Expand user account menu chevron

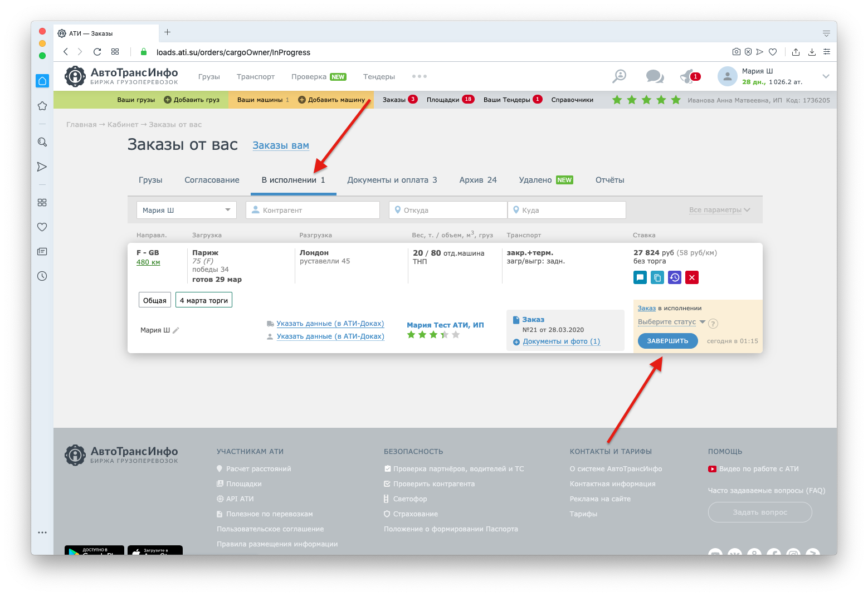[x=826, y=76]
